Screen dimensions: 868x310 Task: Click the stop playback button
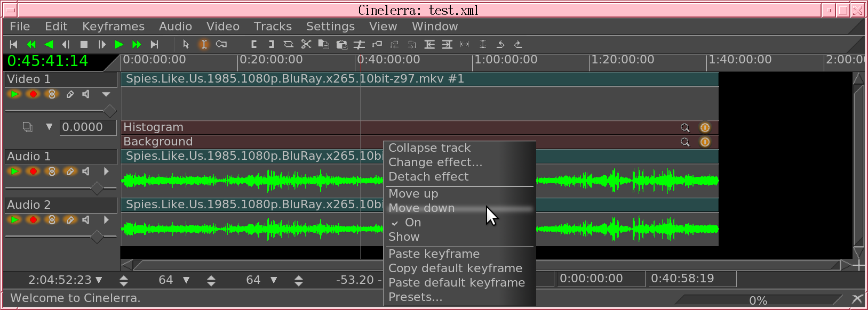pos(84,44)
